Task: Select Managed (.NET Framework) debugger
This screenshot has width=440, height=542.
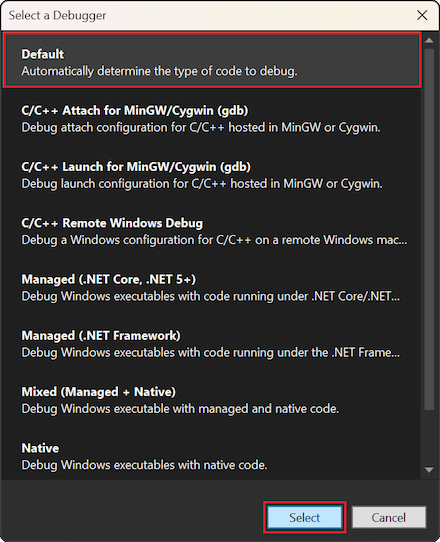Action: pyautogui.click(x=212, y=344)
